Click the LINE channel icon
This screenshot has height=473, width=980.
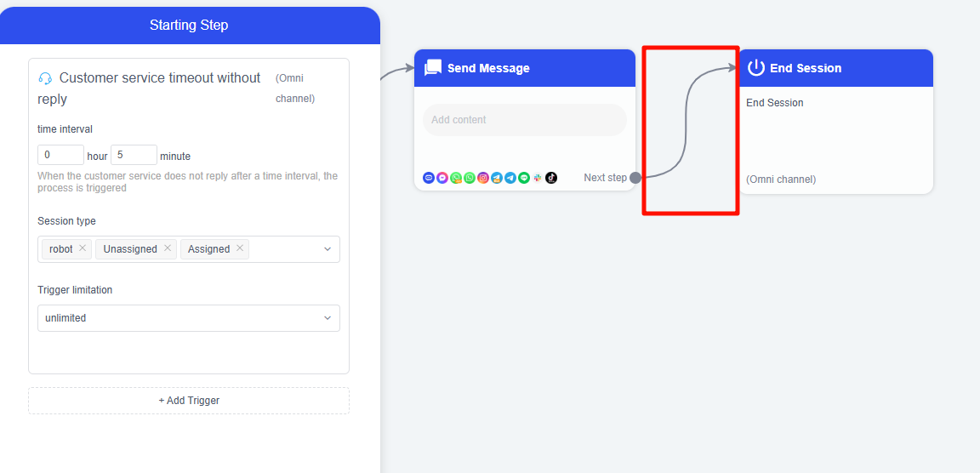[524, 178]
